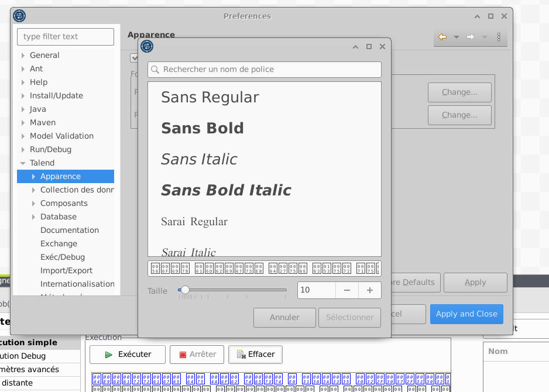Clear the console with Effacer

(x=256, y=355)
